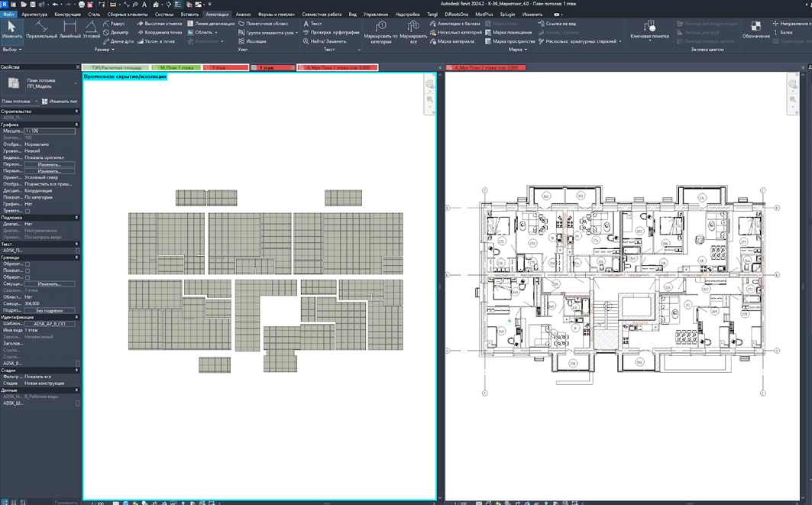
Task: Click Временное скрытие/изоляция label in view
Action: coord(125,76)
